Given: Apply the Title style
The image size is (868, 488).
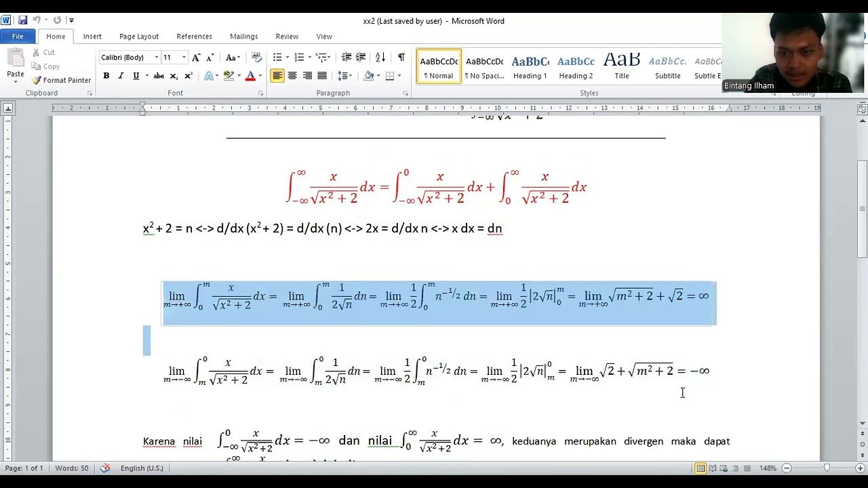Looking at the screenshot, I should pos(622,66).
